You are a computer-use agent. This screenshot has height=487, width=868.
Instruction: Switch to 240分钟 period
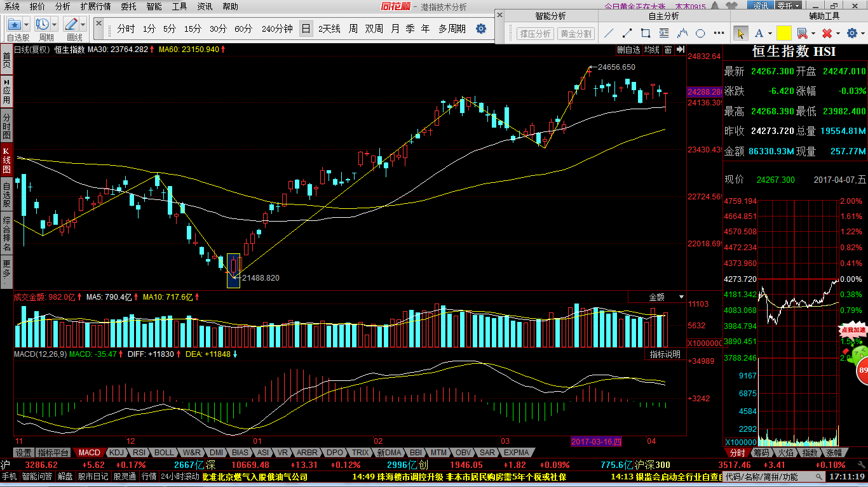(x=277, y=29)
